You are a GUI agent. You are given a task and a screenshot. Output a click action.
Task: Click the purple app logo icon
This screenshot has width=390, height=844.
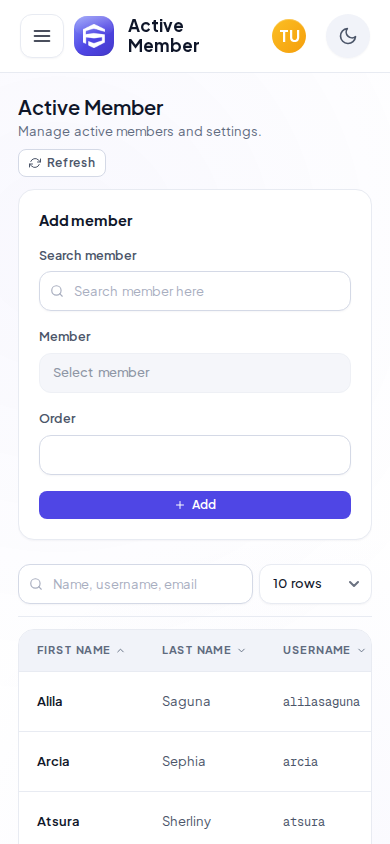point(94,36)
